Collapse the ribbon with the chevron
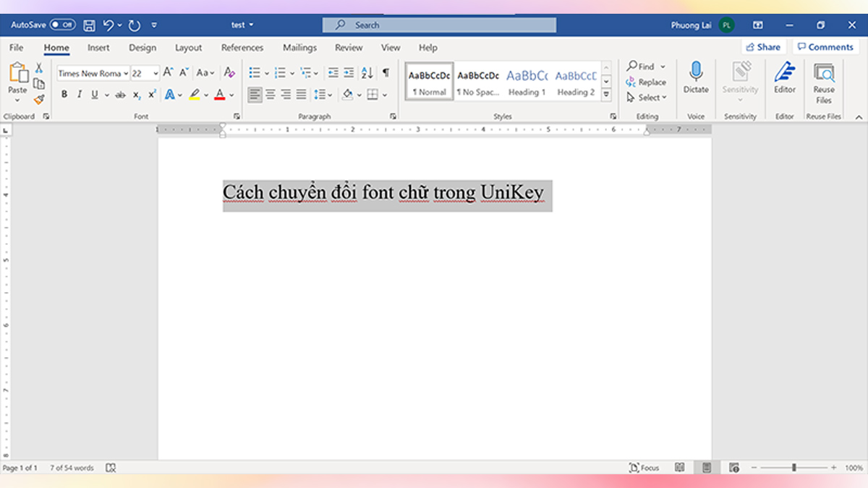The image size is (868, 488). (859, 116)
